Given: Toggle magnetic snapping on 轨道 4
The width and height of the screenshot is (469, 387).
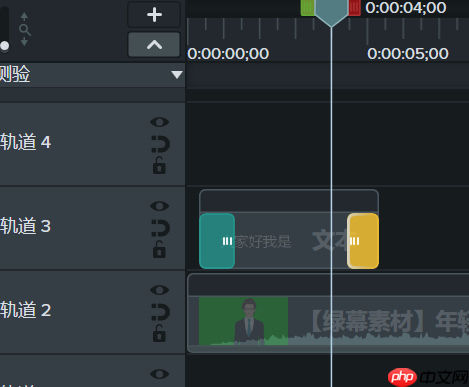Looking at the screenshot, I should (160, 144).
